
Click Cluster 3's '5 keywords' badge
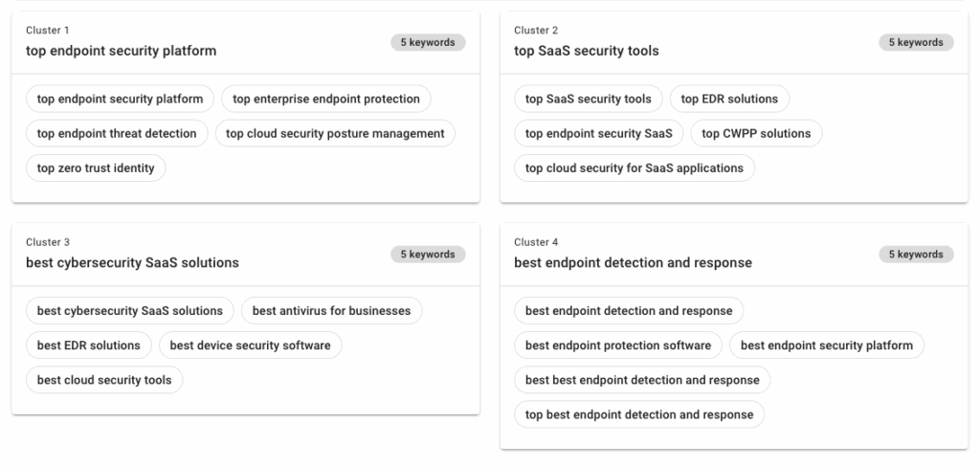point(428,255)
